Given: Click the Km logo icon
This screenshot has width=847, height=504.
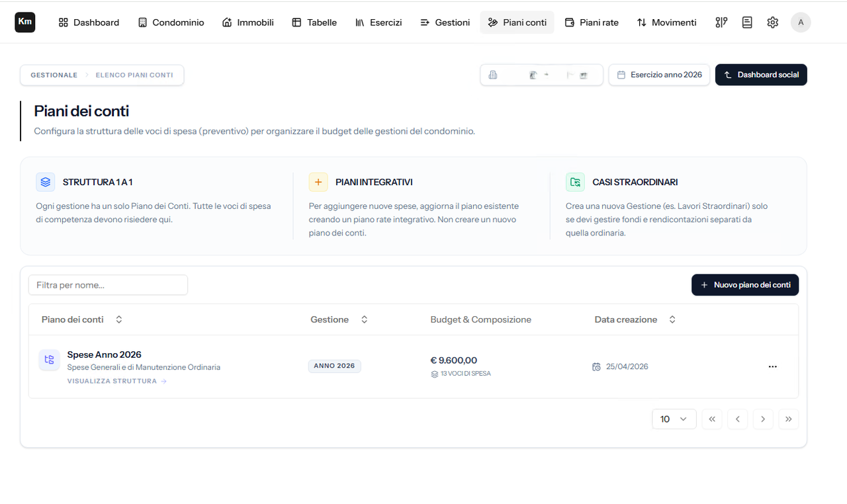Looking at the screenshot, I should 25,22.
